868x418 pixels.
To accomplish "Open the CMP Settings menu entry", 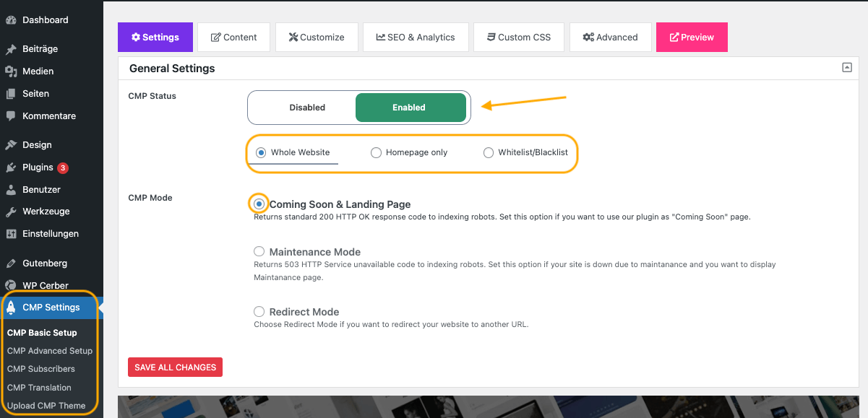I will [51, 308].
